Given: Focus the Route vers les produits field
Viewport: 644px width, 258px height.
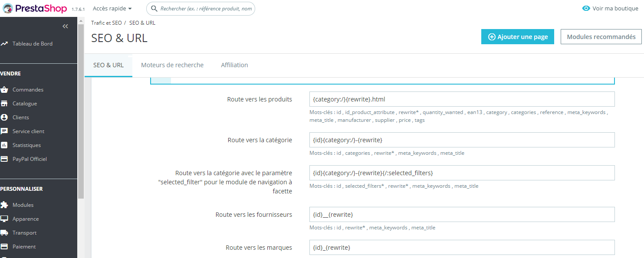Looking at the screenshot, I should click(x=462, y=99).
